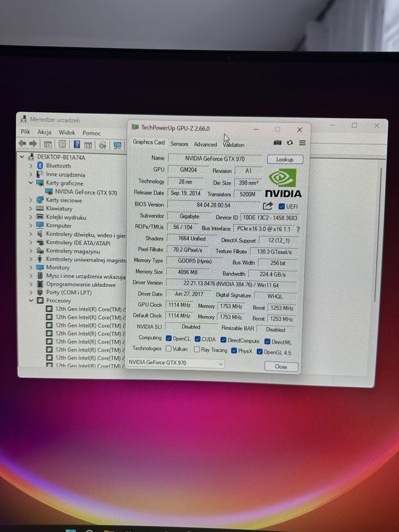Open the Properties sheet toolbar icon
Viewport: 399px width, 532px height.
coord(62,145)
